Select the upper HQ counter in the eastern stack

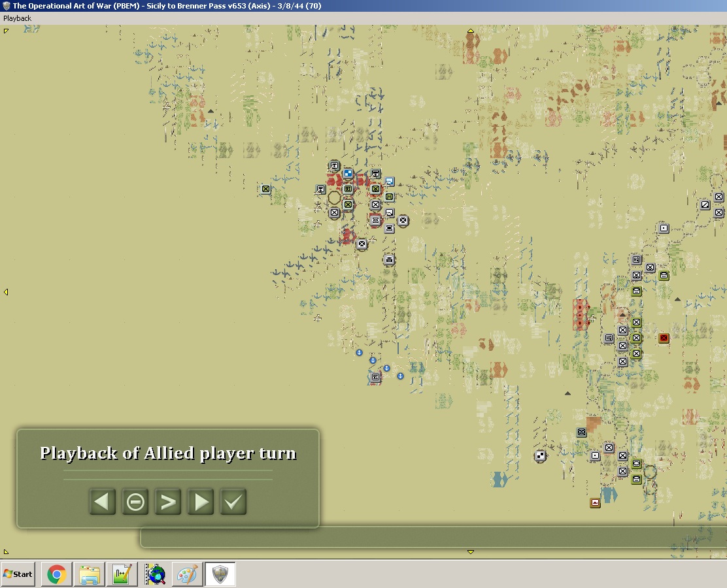(x=637, y=259)
